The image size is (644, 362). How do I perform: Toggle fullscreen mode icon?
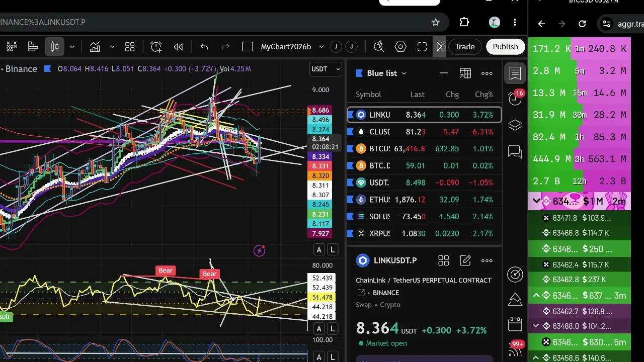point(422,47)
